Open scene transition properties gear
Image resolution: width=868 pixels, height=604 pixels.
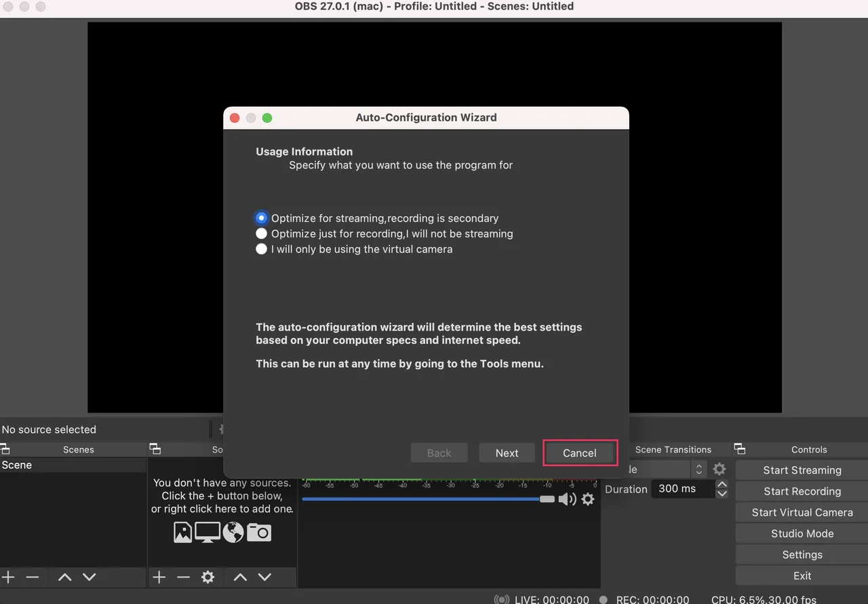(x=719, y=469)
